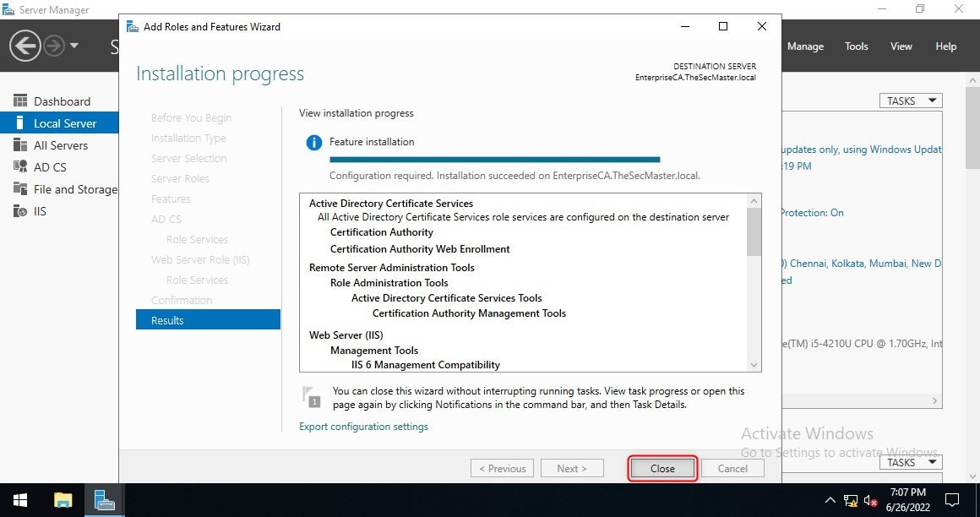Viewport: 980px width, 517px height.
Task: Select Dashboard label in the navigation pane
Action: coord(62,101)
